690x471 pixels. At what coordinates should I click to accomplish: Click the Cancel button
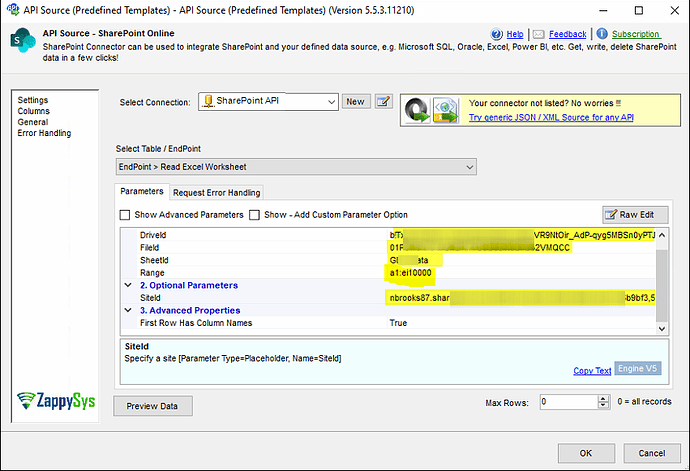click(652, 453)
